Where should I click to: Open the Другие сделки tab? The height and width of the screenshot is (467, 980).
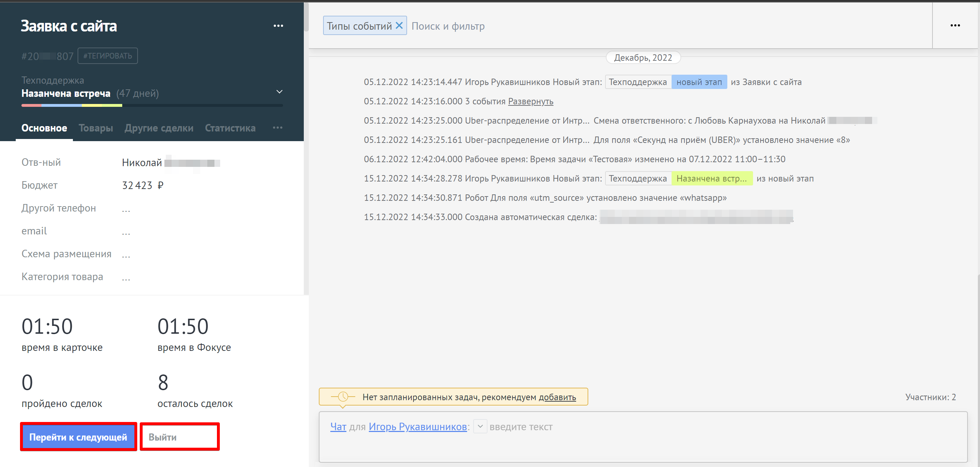159,128
